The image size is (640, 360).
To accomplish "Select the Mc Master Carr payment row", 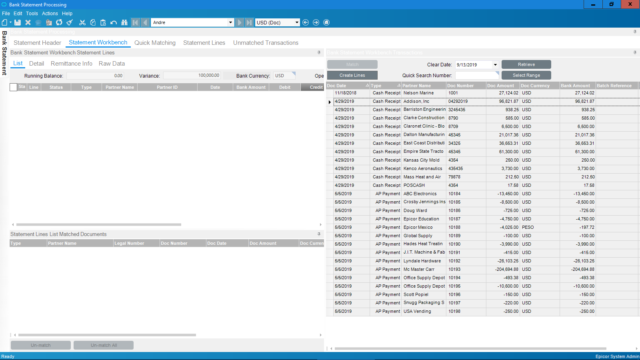I will coord(483,269).
